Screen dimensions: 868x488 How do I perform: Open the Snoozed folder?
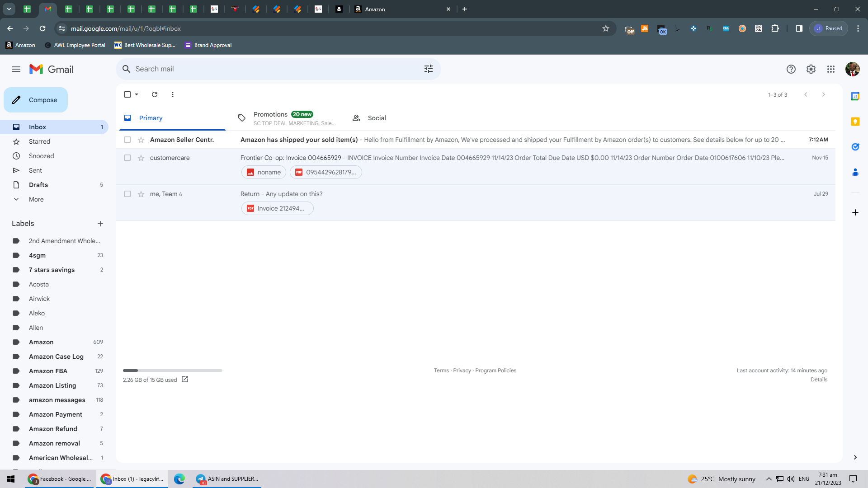point(54,156)
